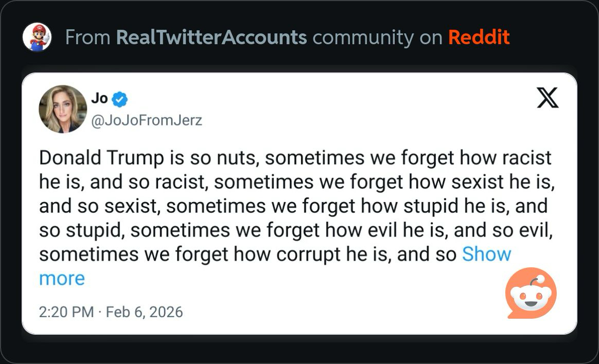Click the "community on" header text
The width and height of the screenshot is (599, 364).
coord(377,37)
